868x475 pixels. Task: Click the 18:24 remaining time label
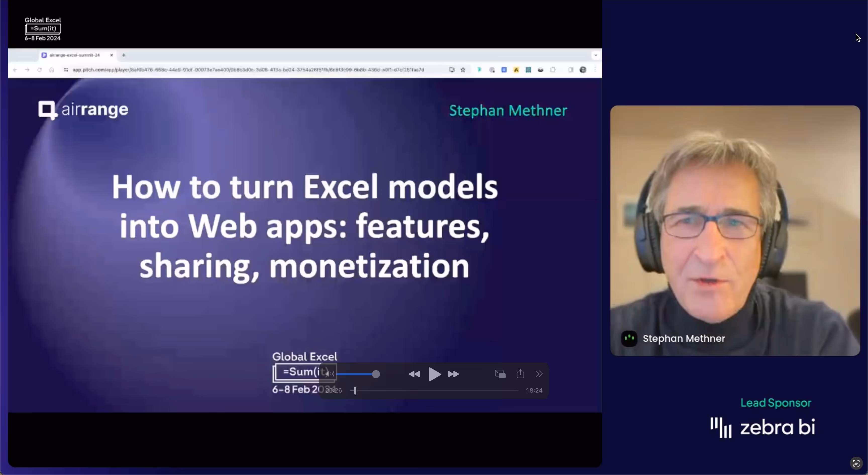(x=534, y=390)
